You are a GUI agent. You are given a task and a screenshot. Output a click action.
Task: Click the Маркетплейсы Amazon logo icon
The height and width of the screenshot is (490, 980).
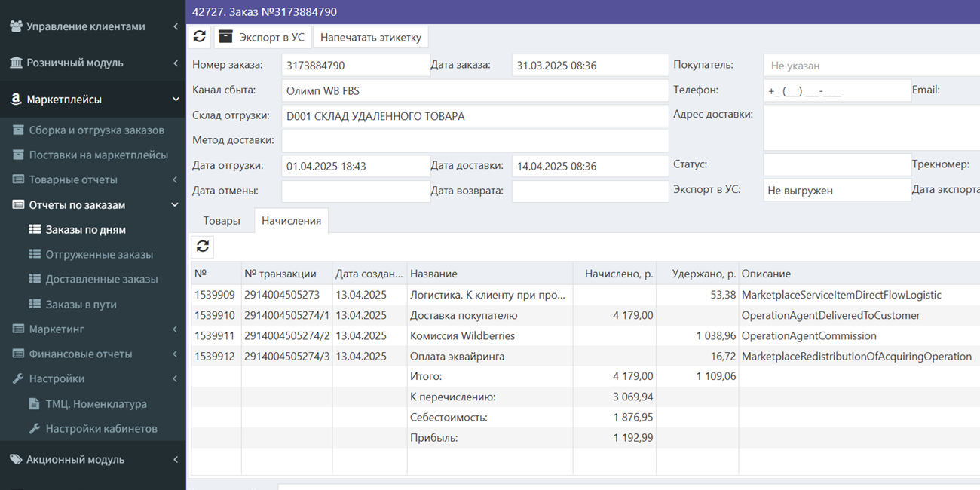pyautogui.click(x=16, y=99)
